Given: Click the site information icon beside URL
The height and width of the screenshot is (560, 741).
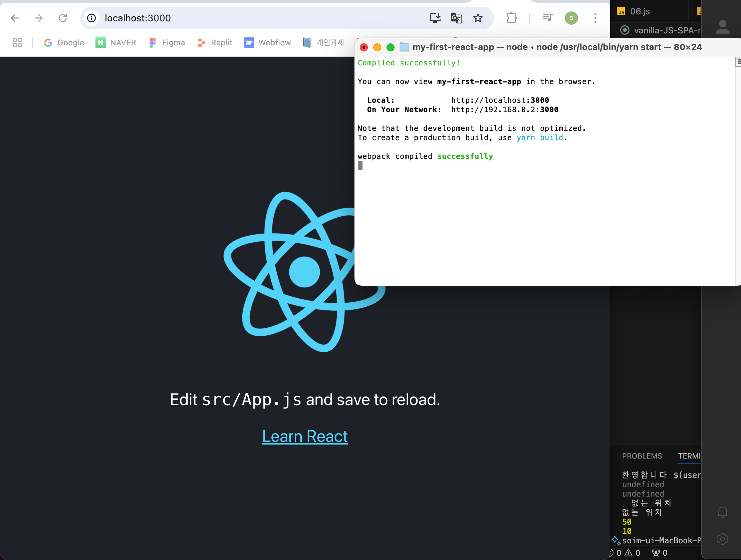Looking at the screenshot, I should [x=91, y=18].
